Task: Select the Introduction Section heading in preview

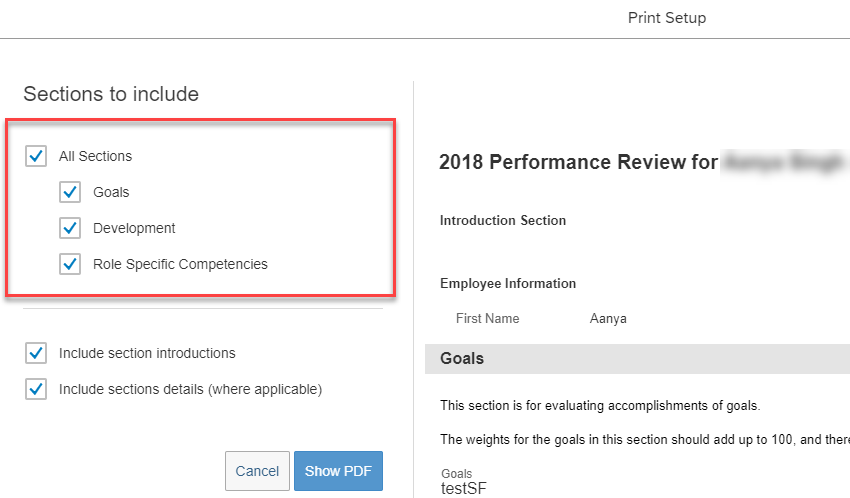Action: coord(503,221)
